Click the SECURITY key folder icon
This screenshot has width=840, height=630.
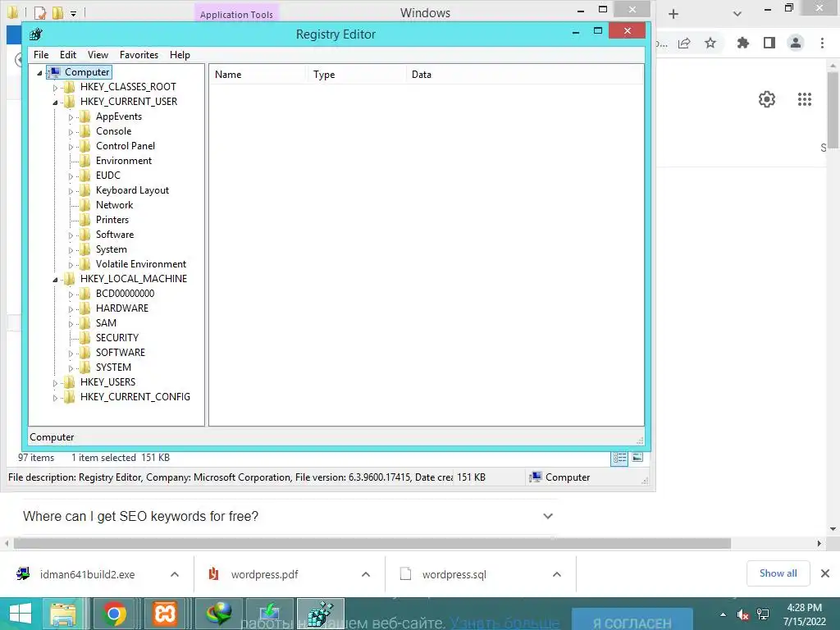click(x=84, y=338)
